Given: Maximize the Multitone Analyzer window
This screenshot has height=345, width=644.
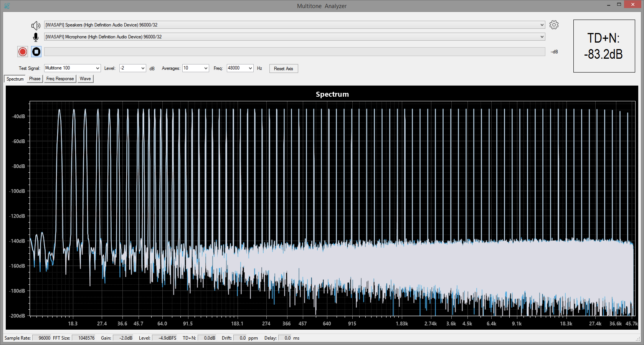Looking at the screenshot, I should (x=619, y=5).
